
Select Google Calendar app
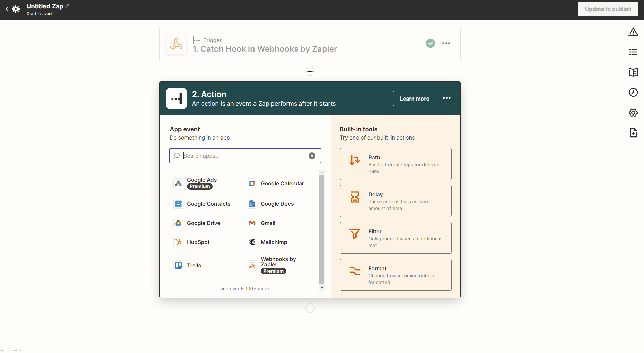click(x=276, y=183)
